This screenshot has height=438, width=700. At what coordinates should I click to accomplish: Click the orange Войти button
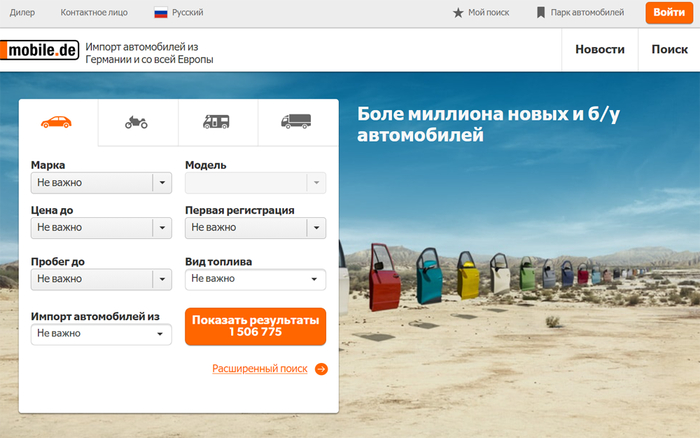669,13
